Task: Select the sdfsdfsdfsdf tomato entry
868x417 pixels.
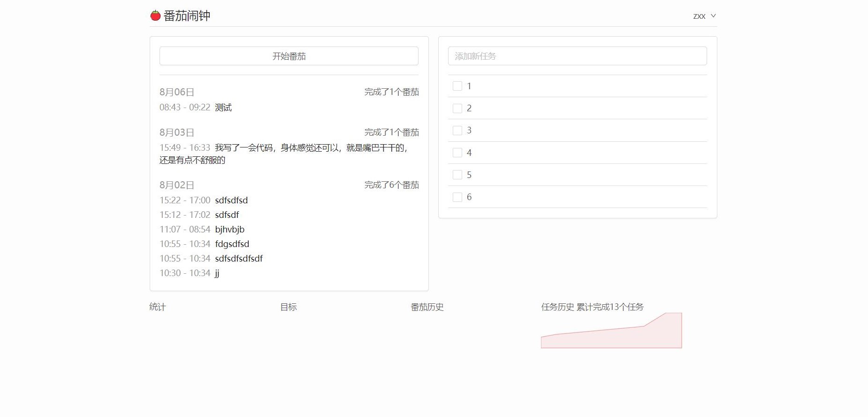Action: coord(239,259)
